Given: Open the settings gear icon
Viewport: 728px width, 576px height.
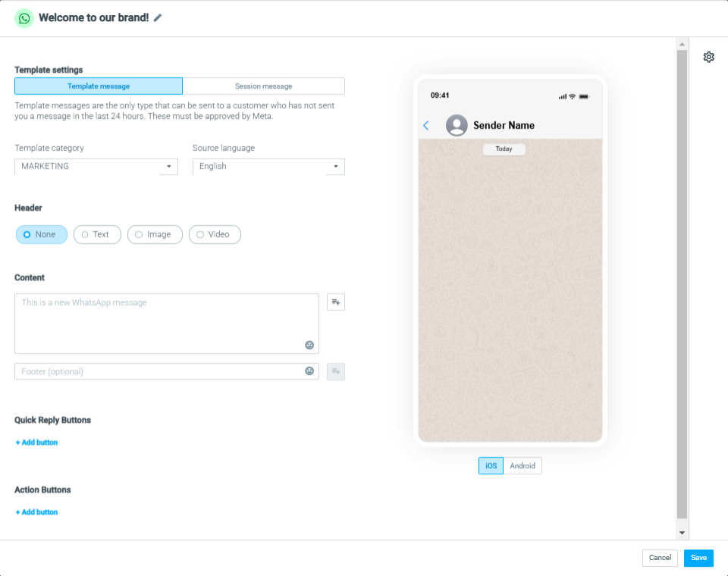Looking at the screenshot, I should (708, 57).
